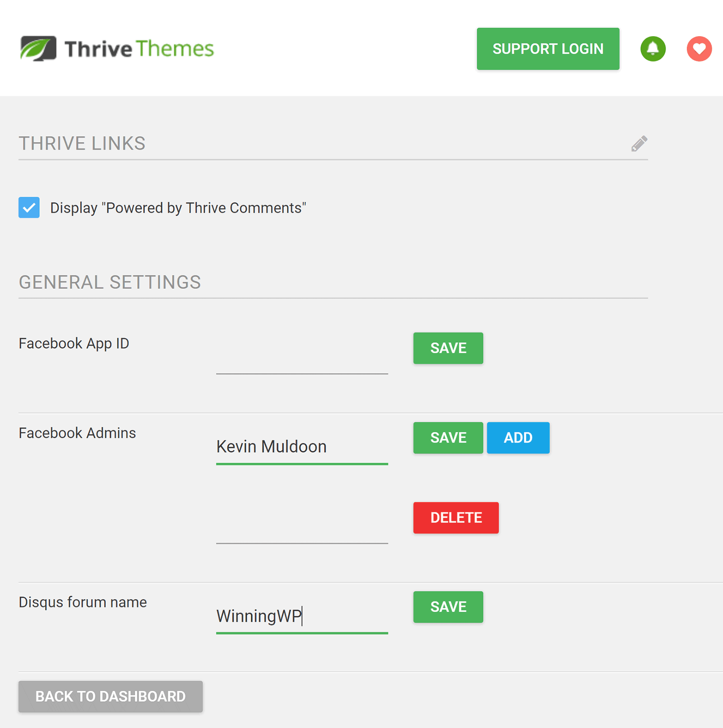Delete the empty Facebook admin row

point(456,518)
